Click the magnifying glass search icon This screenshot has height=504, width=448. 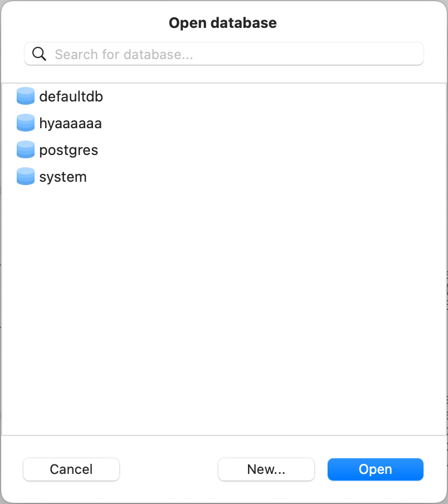tap(38, 54)
